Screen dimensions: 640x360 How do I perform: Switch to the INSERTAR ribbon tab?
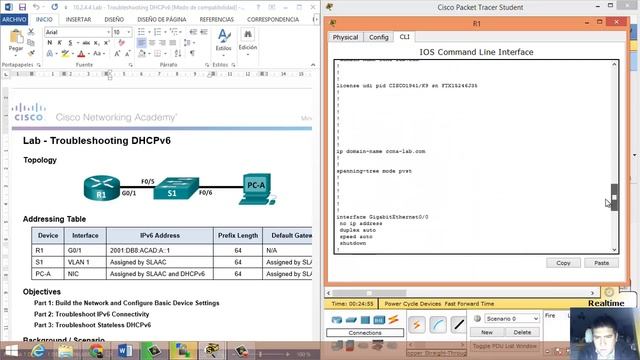coord(78,19)
